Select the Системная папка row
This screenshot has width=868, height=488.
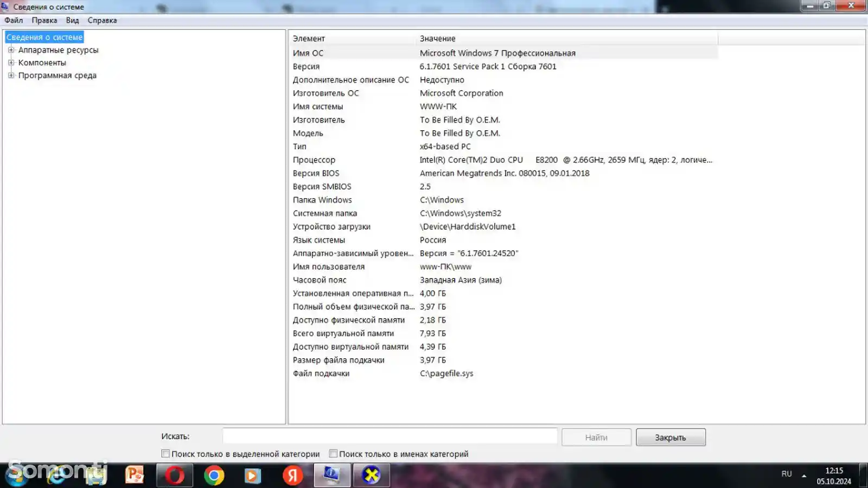coord(503,213)
